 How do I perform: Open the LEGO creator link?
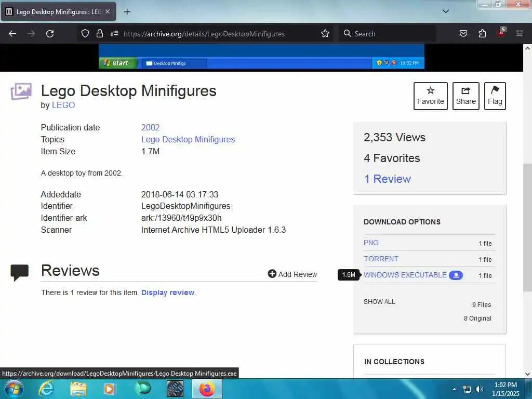click(63, 105)
